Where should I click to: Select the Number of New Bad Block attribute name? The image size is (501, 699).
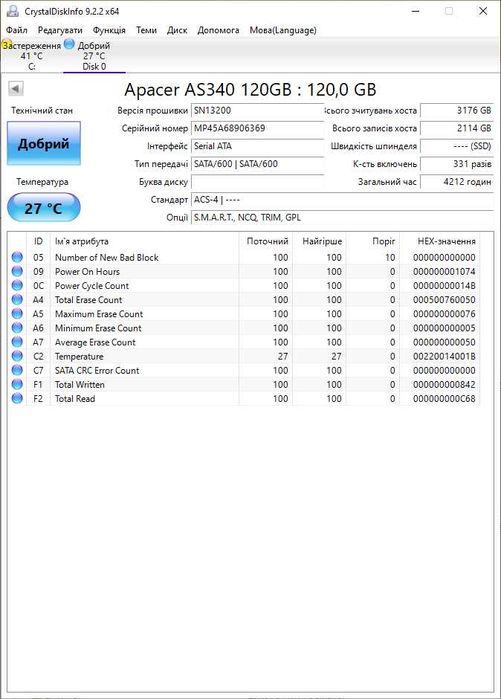pos(107,257)
